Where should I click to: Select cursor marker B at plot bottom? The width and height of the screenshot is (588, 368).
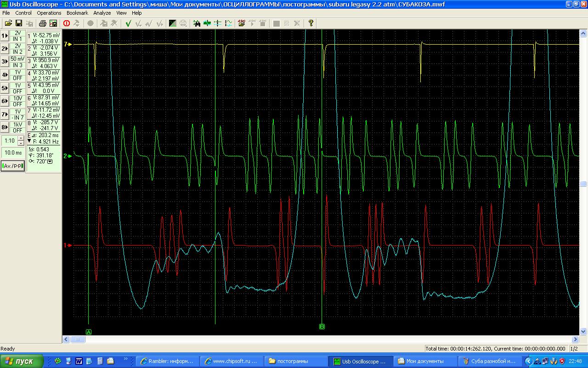click(322, 327)
